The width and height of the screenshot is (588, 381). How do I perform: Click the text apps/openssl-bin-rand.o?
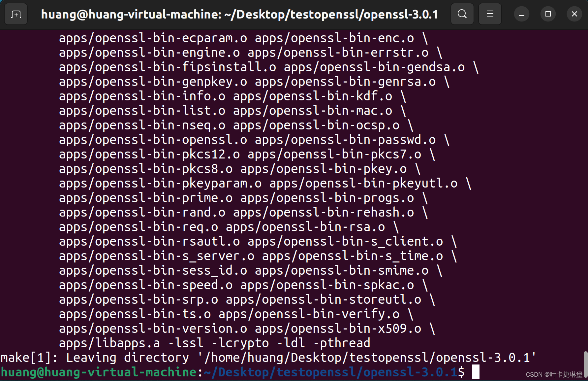tap(142, 213)
